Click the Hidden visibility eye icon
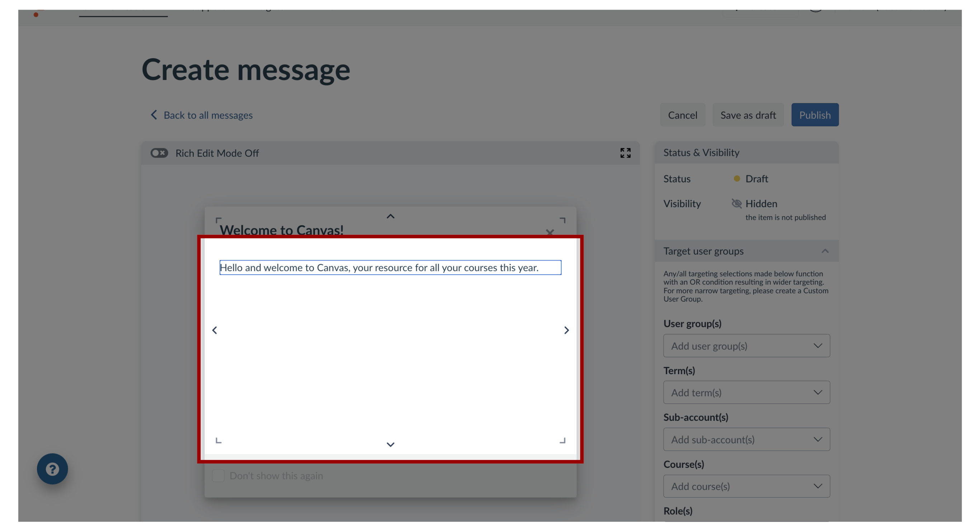This screenshot has width=980, height=531. (x=736, y=204)
